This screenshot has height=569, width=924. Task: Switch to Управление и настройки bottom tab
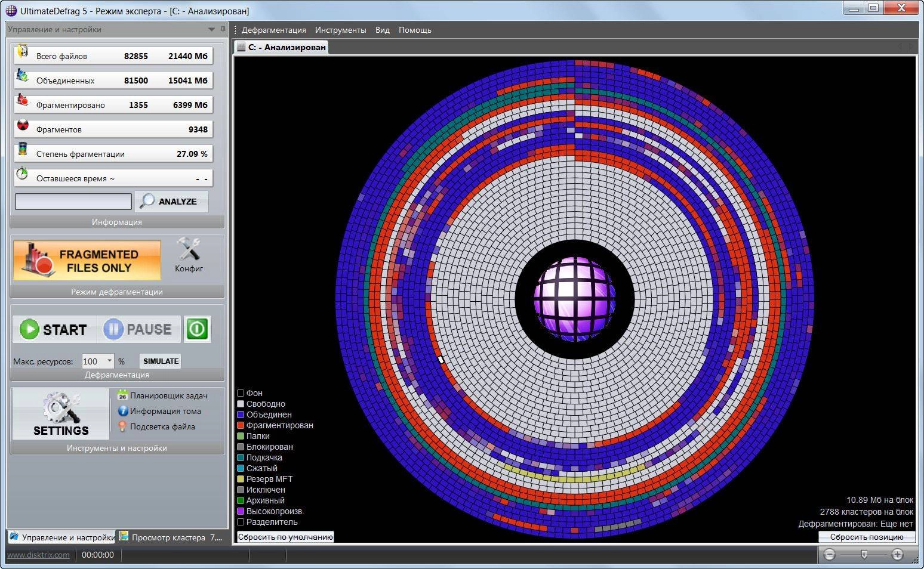(62, 537)
